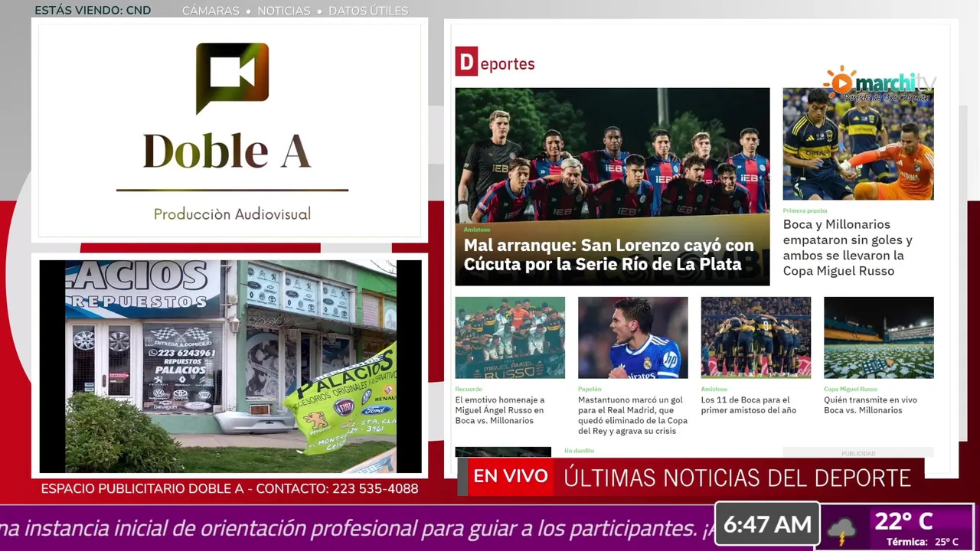Open the NOTICIAS menu item
980x551 pixels.
[284, 11]
